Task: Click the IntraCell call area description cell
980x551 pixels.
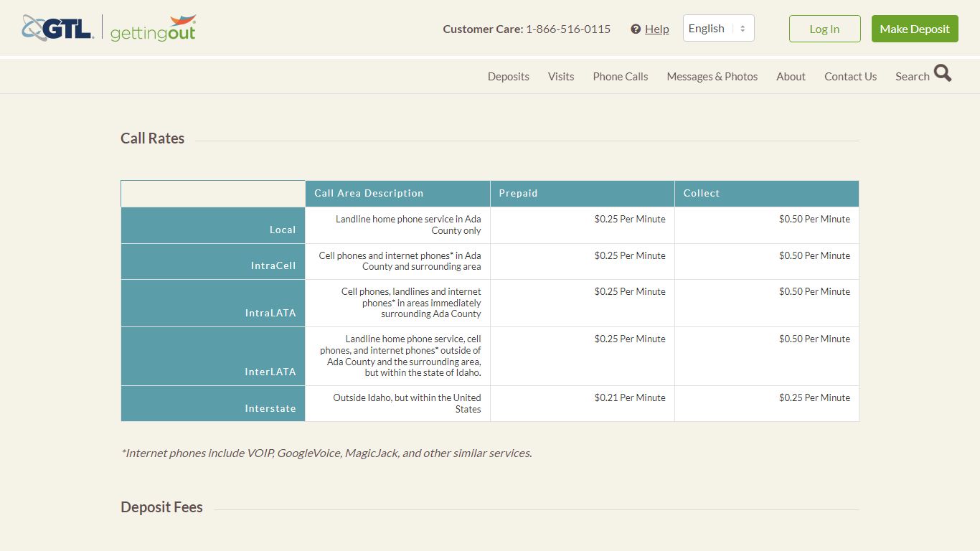Action: (397, 262)
